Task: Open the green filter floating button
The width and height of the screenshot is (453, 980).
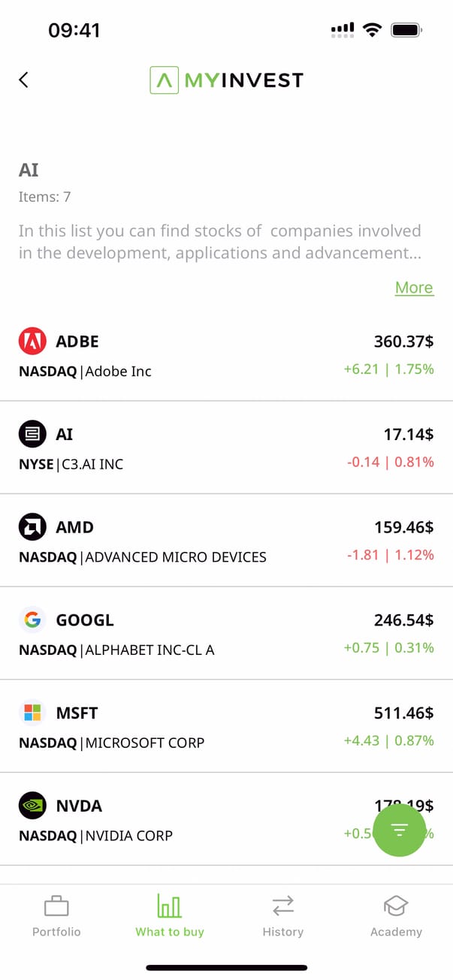Action: (400, 829)
